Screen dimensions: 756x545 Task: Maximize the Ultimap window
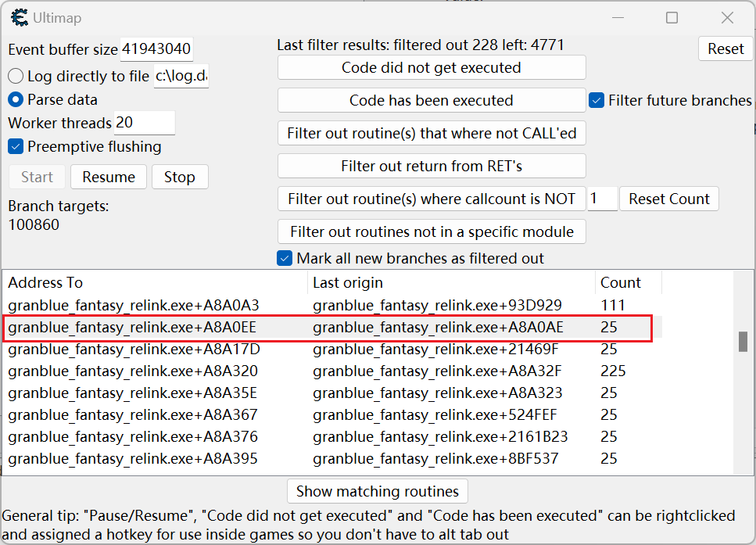(672, 17)
